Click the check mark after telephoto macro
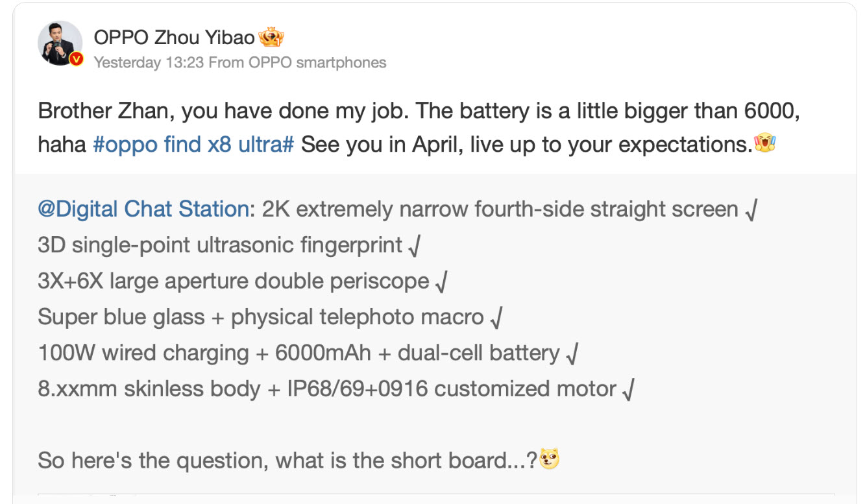865x504 pixels. point(496,318)
